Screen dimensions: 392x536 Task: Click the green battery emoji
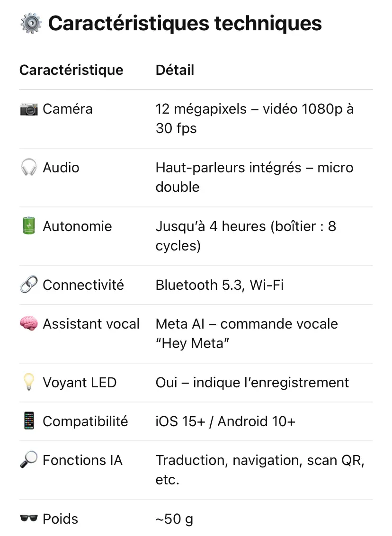pyautogui.click(x=29, y=226)
